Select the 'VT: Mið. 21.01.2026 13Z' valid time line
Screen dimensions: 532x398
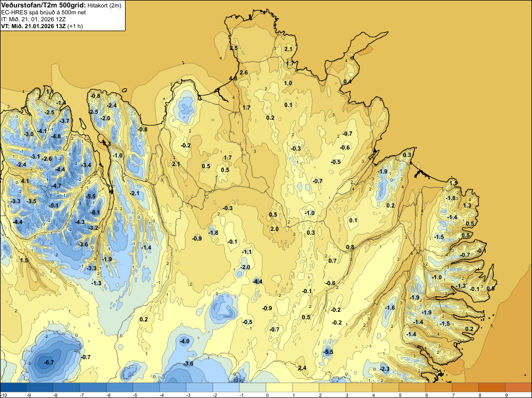point(34,26)
